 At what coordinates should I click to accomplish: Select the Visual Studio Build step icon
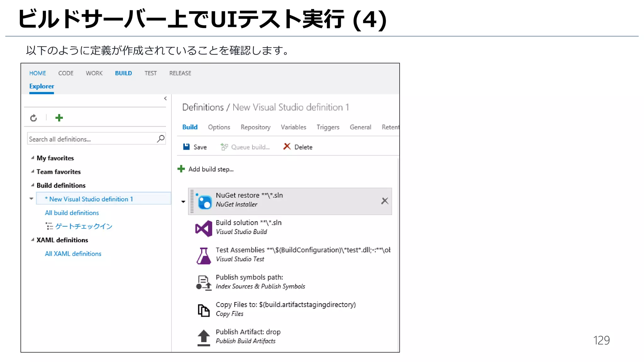(204, 228)
